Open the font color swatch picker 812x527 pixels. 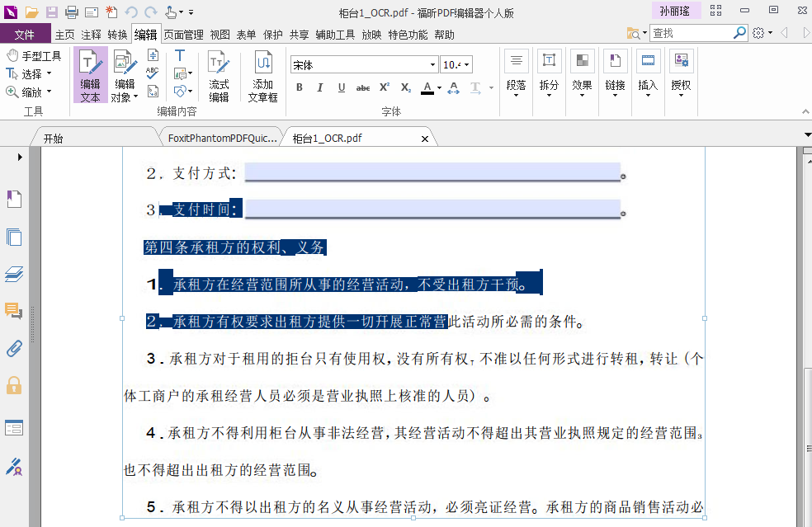pyautogui.click(x=439, y=87)
